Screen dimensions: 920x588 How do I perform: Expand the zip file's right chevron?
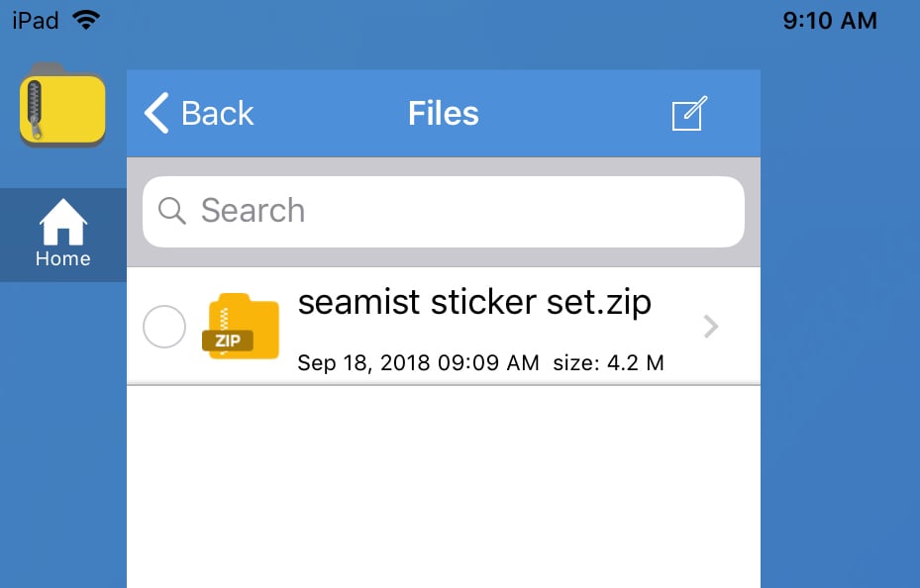[710, 327]
